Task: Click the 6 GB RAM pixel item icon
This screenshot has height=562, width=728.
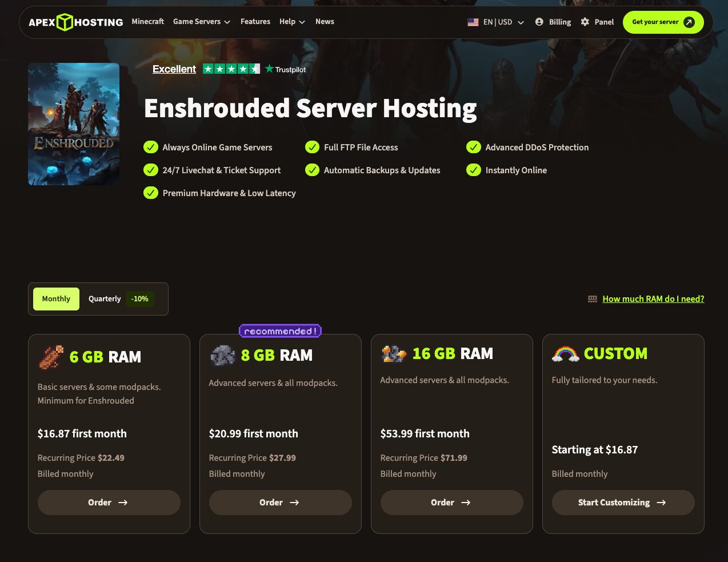Action: point(51,357)
